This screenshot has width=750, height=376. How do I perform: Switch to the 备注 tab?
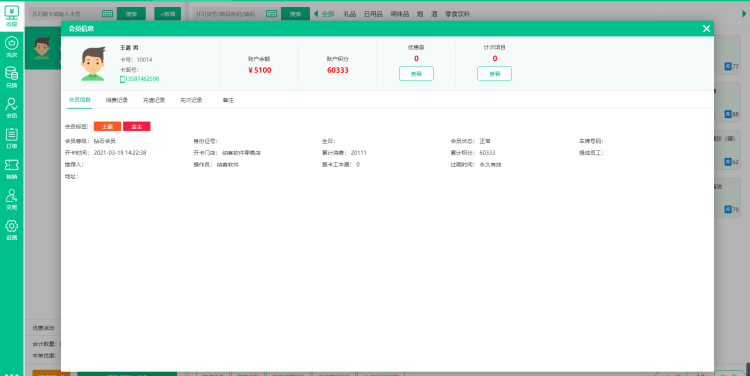pyautogui.click(x=228, y=100)
